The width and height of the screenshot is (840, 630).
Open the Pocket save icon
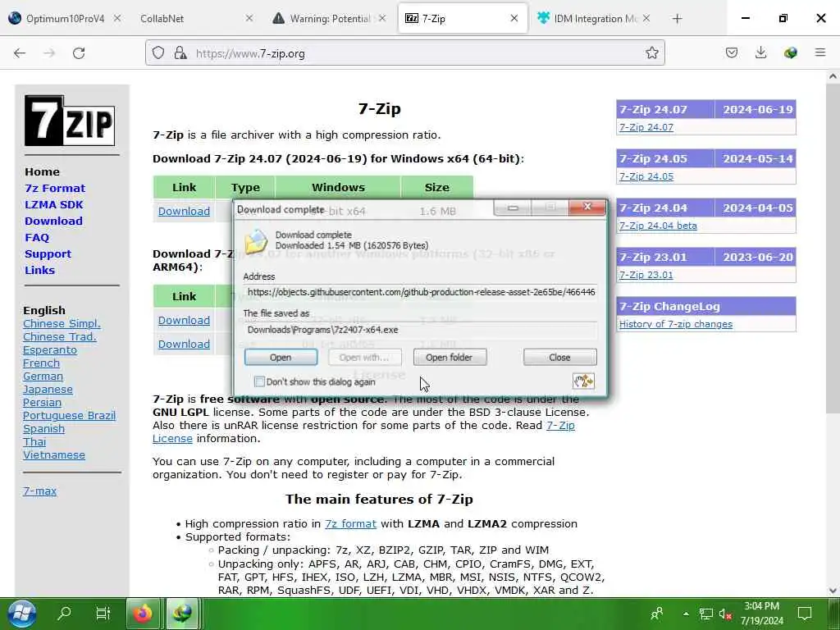732,52
